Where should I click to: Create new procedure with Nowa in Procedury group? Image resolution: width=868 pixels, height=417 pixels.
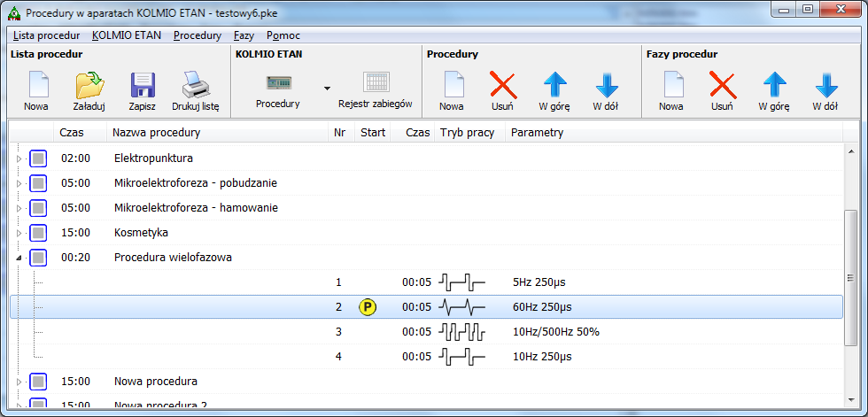click(x=452, y=85)
